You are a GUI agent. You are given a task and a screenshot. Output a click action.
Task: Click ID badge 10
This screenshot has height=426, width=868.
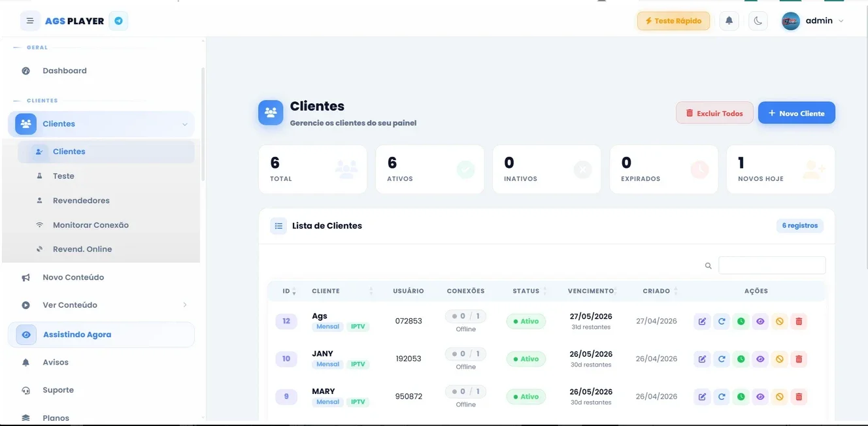[x=286, y=359]
